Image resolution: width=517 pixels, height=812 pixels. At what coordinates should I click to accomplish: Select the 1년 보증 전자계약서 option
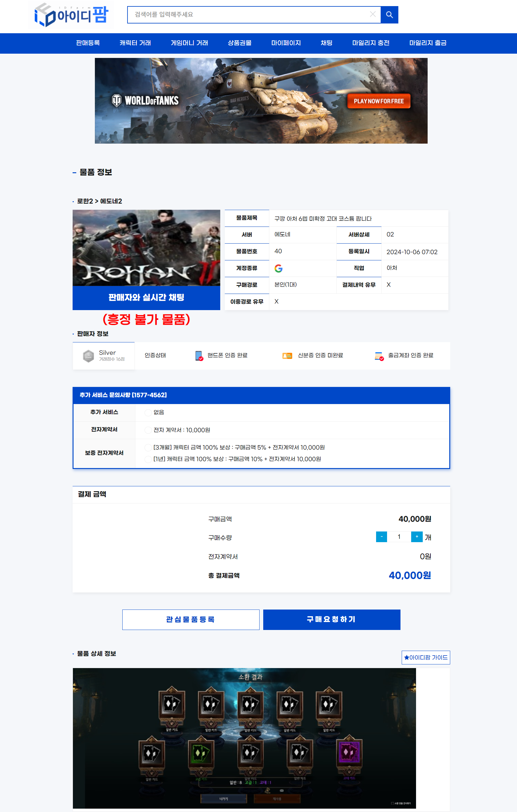click(x=148, y=459)
